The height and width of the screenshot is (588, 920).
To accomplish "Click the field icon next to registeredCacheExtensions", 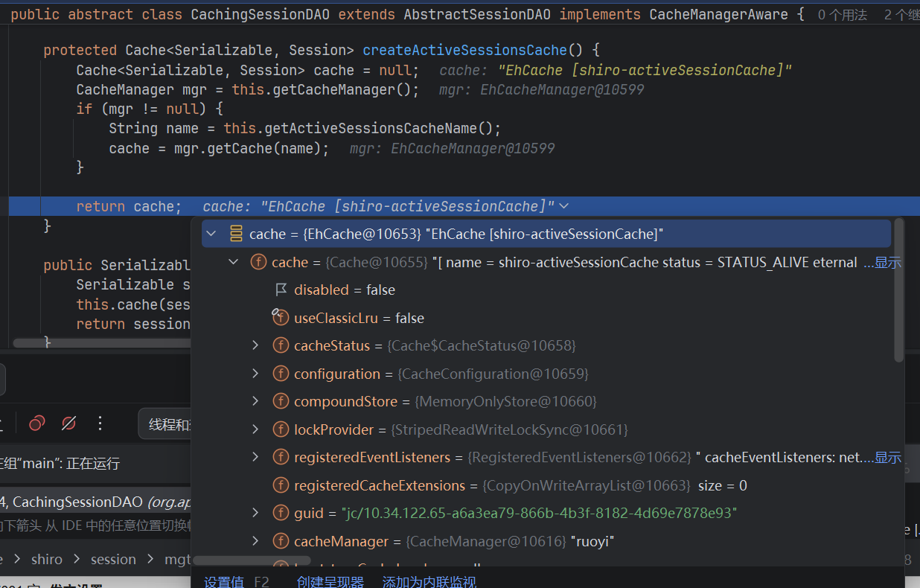I will coord(281,485).
